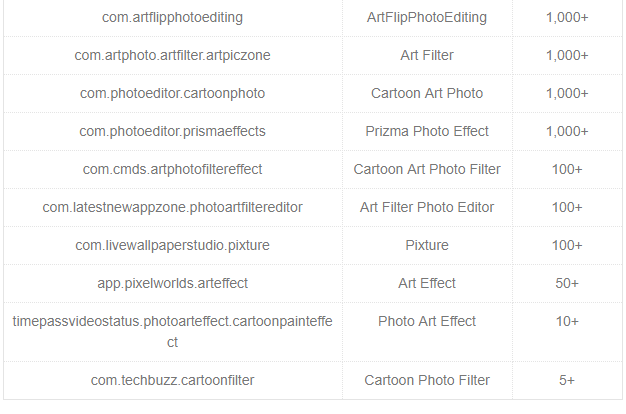The image size is (626, 414).
Task: Click the ArtFlipPhotoEditing app name cell
Action: point(427,18)
